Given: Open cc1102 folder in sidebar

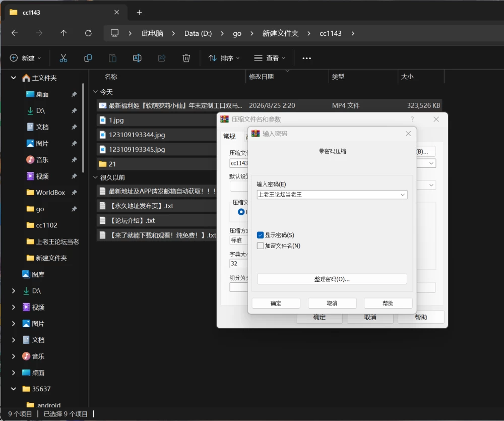Looking at the screenshot, I should (x=42, y=225).
